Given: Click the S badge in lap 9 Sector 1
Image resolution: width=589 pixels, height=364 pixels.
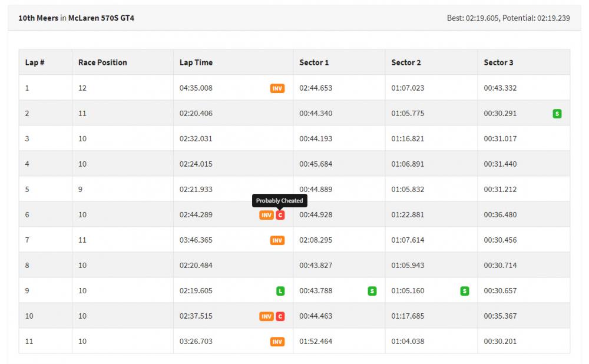Looking at the screenshot, I should pos(372,291).
